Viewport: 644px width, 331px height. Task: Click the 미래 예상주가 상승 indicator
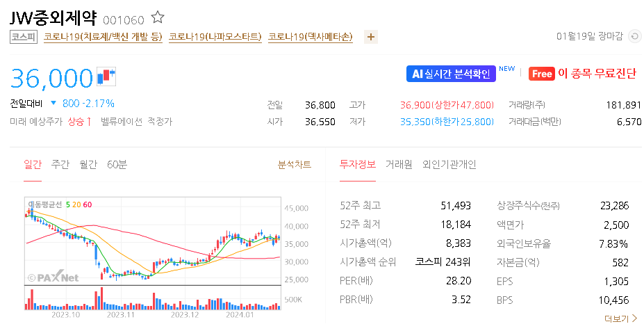(x=51, y=122)
